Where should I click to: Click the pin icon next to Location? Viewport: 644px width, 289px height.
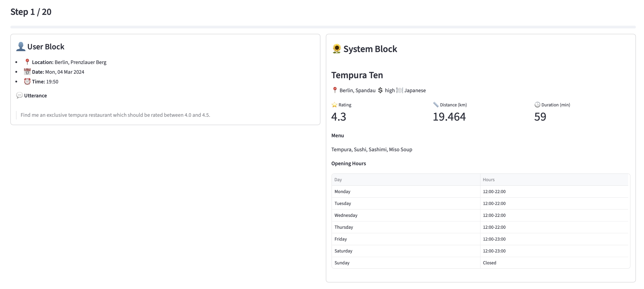(x=27, y=62)
